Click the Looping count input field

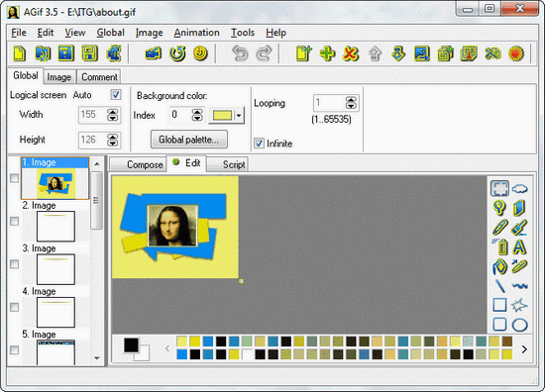pos(329,103)
